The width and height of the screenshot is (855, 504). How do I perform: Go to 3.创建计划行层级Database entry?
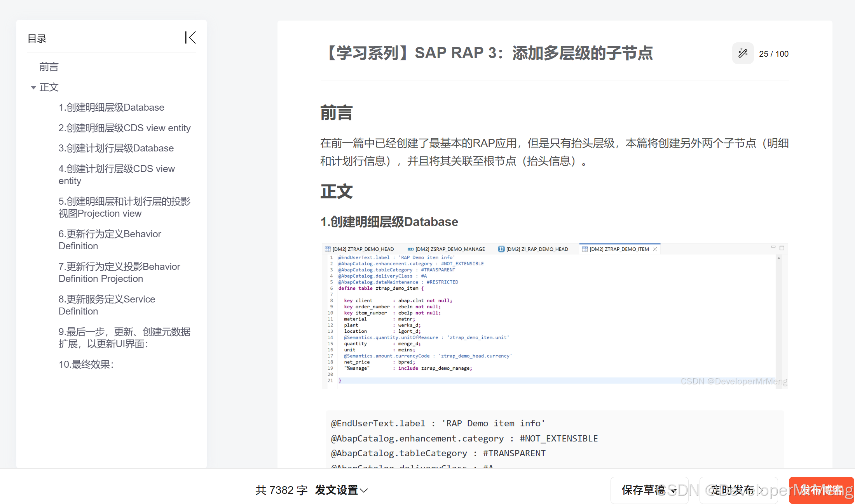tap(116, 148)
